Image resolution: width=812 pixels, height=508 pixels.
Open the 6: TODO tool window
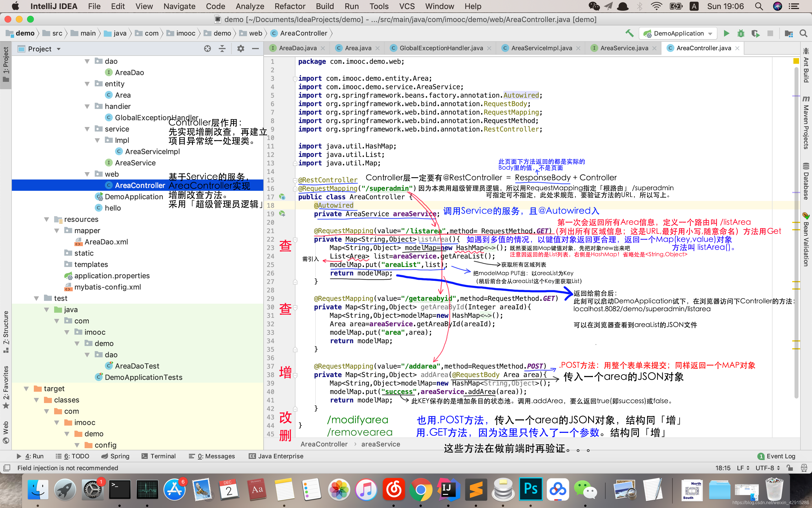point(72,456)
